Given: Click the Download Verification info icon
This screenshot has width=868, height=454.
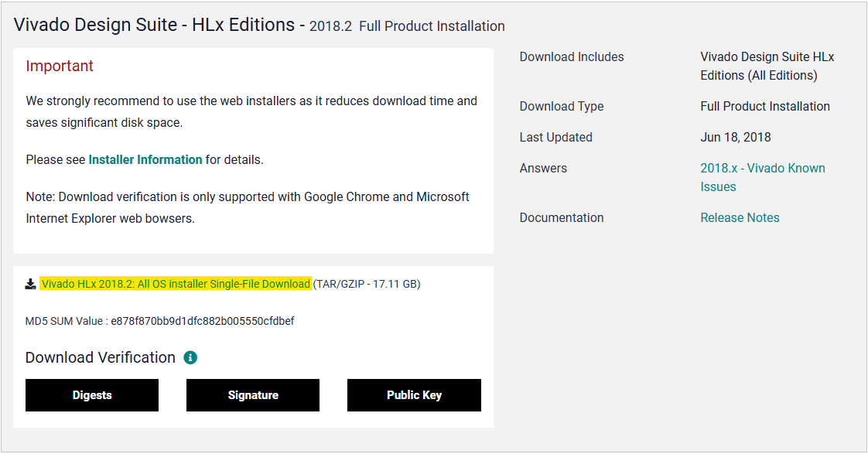Looking at the screenshot, I should 190,357.
